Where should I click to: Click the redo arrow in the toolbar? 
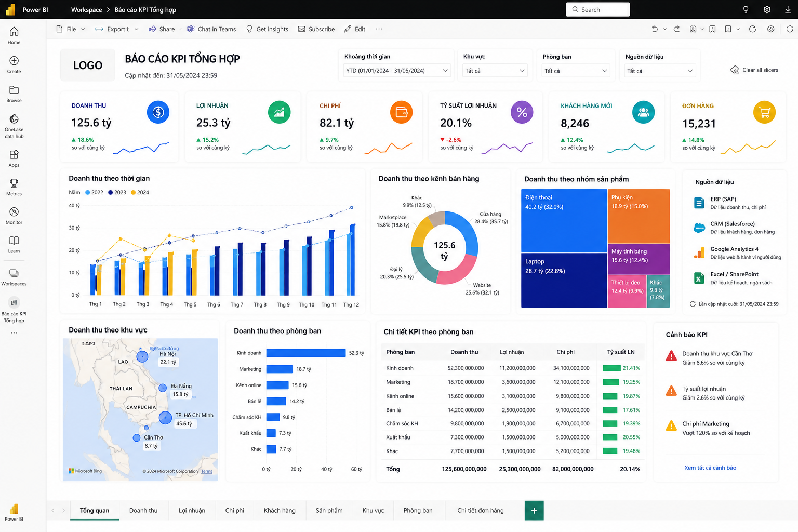click(x=676, y=29)
